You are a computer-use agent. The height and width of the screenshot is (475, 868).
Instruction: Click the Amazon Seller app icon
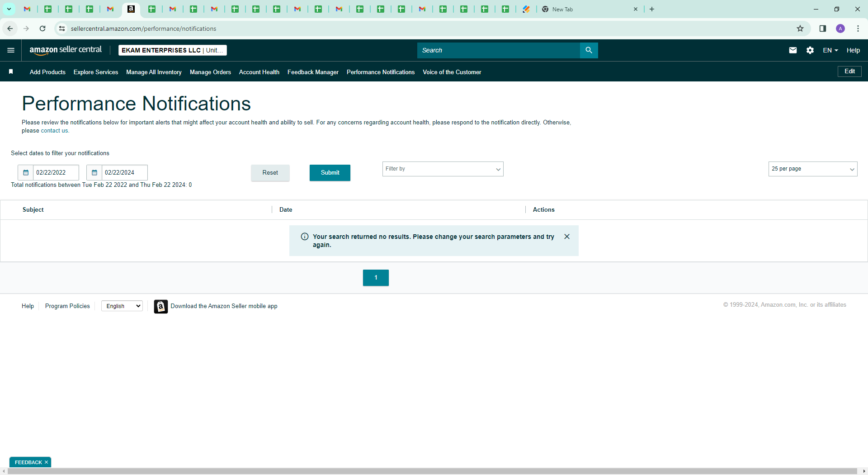coord(160,306)
